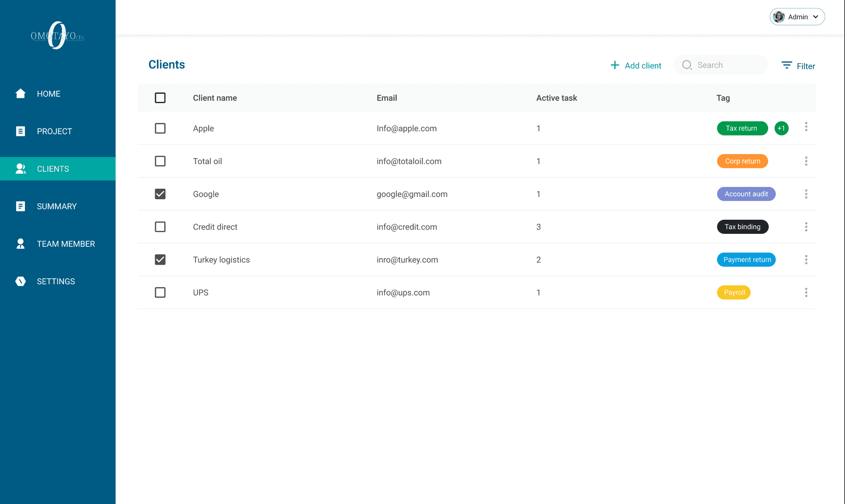
Task: Click the orange Corp return tag
Action: tap(742, 161)
